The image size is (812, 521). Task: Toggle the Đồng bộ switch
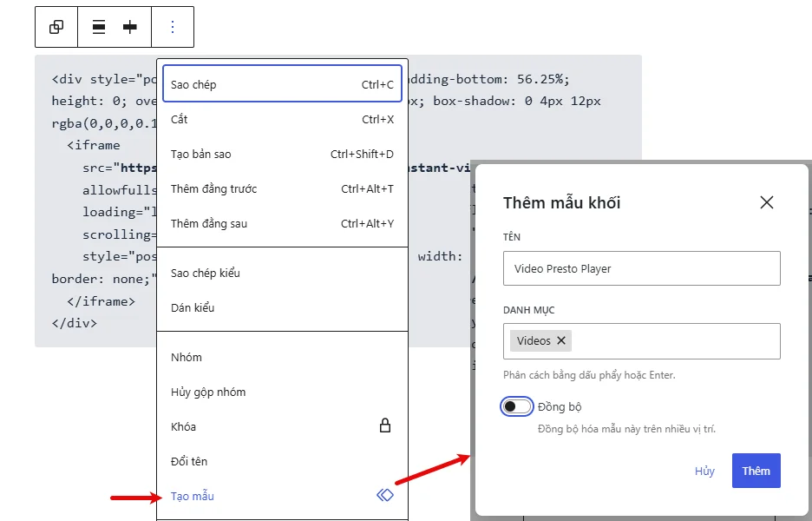click(516, 406)
